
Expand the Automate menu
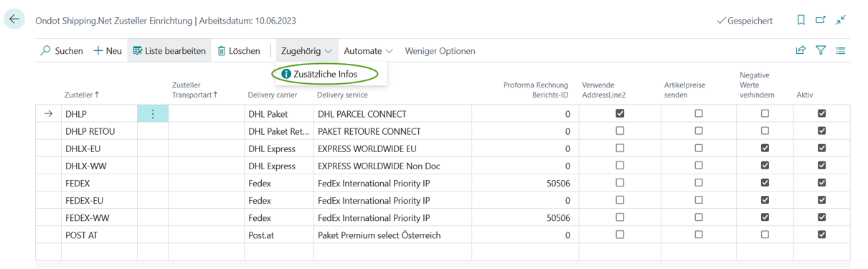[x=368, y=51]
